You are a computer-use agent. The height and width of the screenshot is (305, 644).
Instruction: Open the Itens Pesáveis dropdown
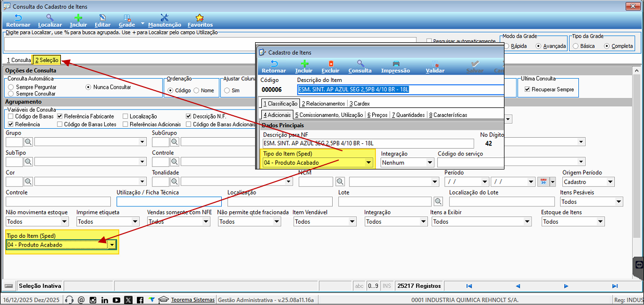(x=618, y=202)
